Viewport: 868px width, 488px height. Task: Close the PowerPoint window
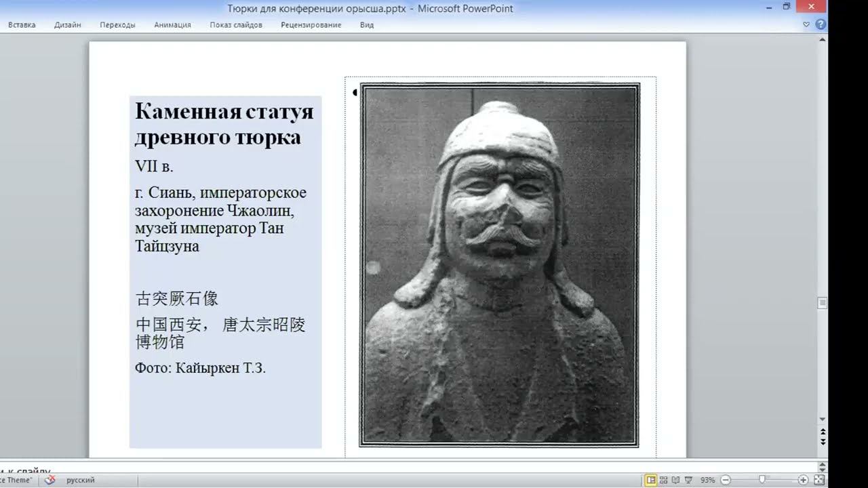point(812,7)
